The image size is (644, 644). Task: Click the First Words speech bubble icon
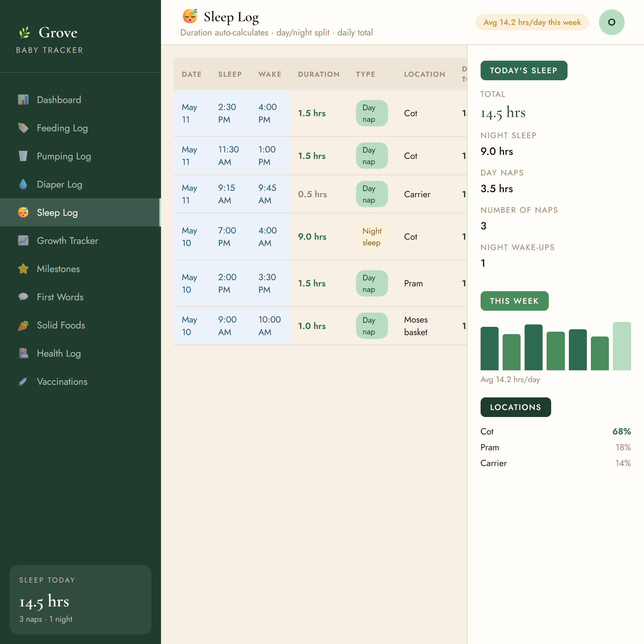click(x=23, y=297)
